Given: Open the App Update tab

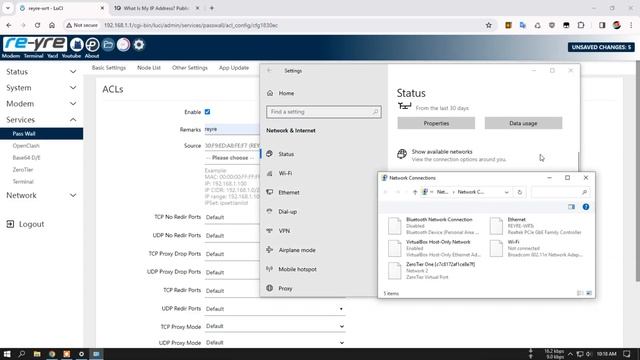Looking at the screenshot, I should (234, 68).
